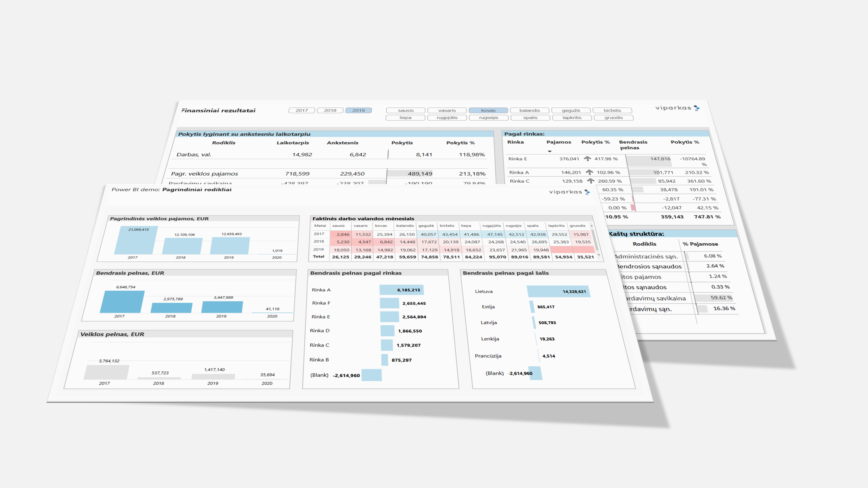Deselect the highlighted 2019 year slicer
Image resolution: width=868 pixels, height=488 pixels.
click(x=358, y=110)
